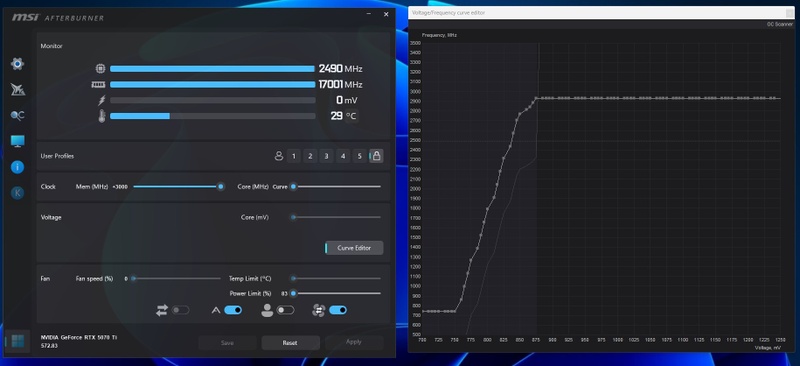Image resolution: width=800 pixels, height=366 pixels.
Task: Click OC Scanner in curve editor window
Action: 780,24
